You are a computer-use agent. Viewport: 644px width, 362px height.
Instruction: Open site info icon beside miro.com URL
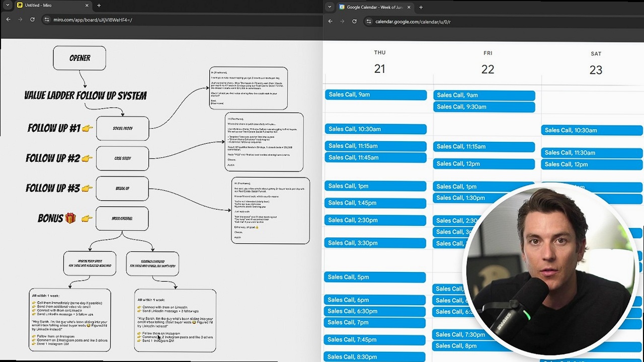point(47,20)
